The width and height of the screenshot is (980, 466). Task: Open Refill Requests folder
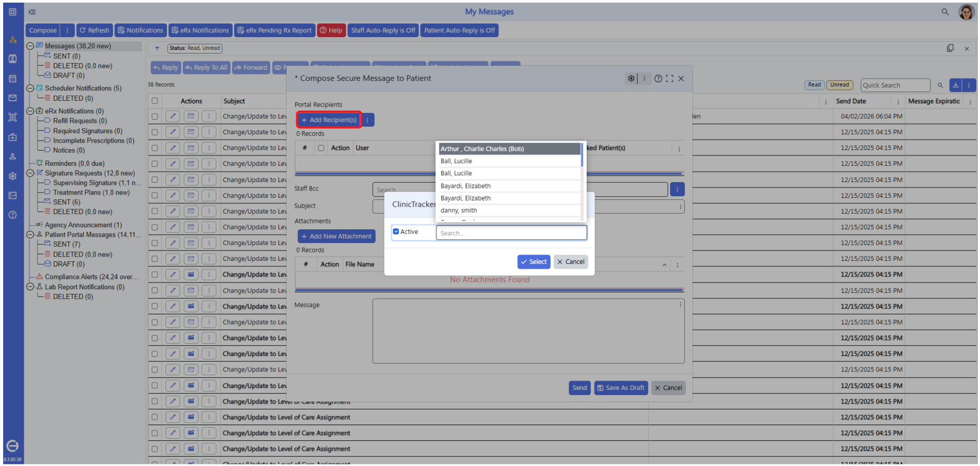pos(79,121)
